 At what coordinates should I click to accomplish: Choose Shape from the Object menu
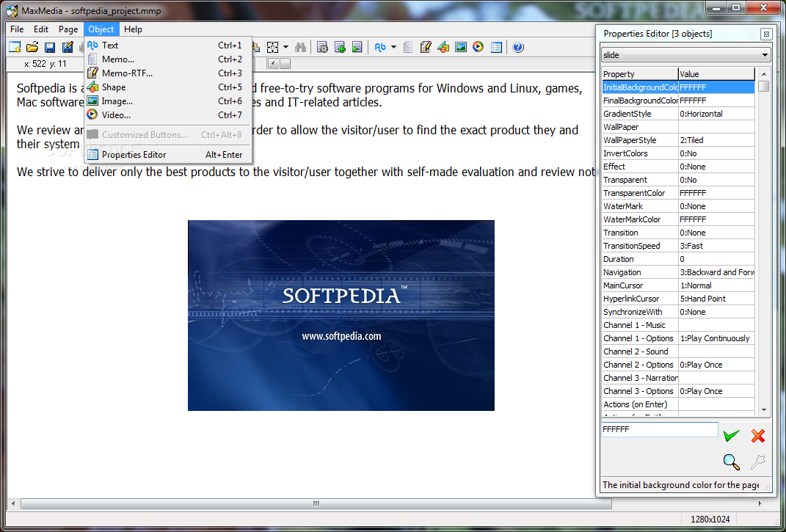(x=168, y=87)
